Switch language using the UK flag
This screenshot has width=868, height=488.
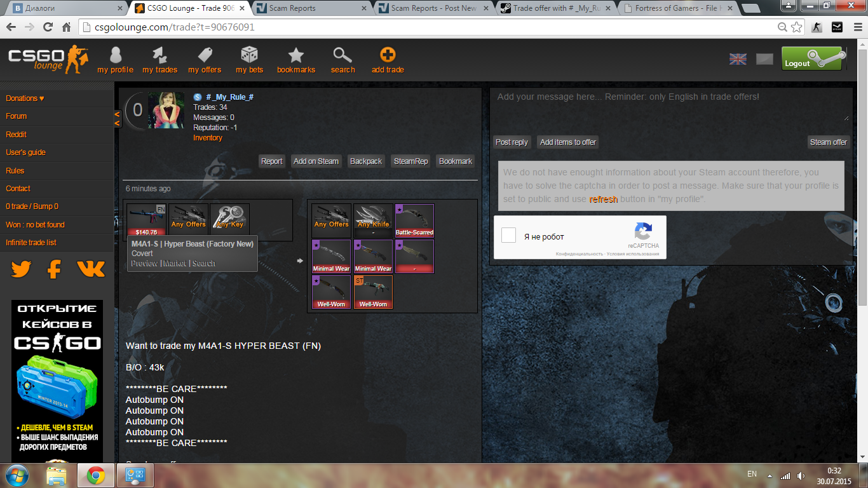click(x=738, y=59)
